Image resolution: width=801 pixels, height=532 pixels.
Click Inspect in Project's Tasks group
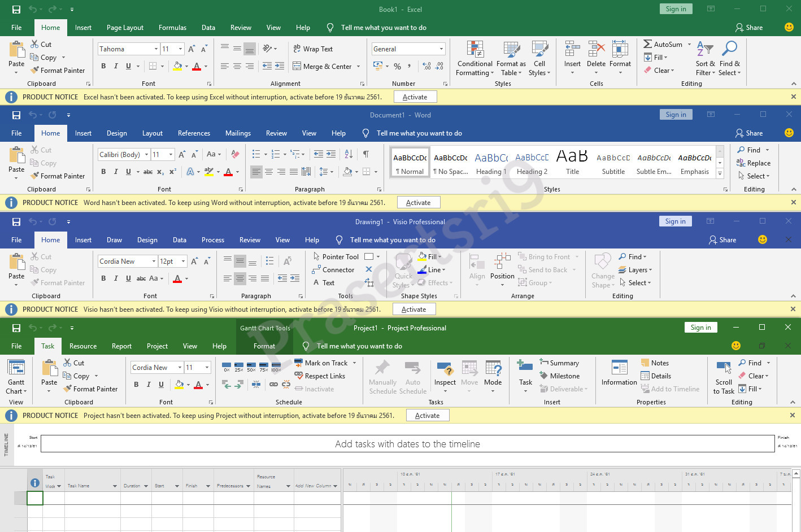coord(445,377)
